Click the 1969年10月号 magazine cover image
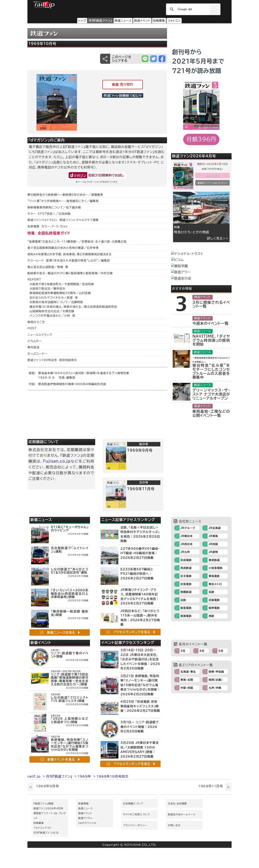The height and width of the screenshot is (868, 259). [57, 103]
